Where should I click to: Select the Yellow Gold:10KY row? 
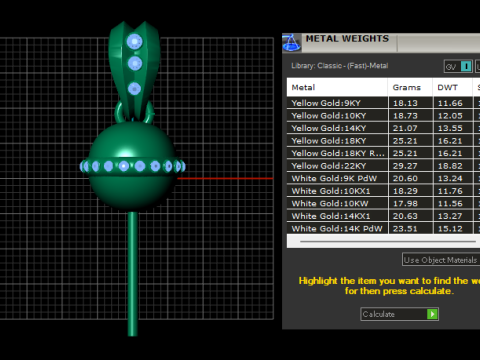tap(383, 116)
